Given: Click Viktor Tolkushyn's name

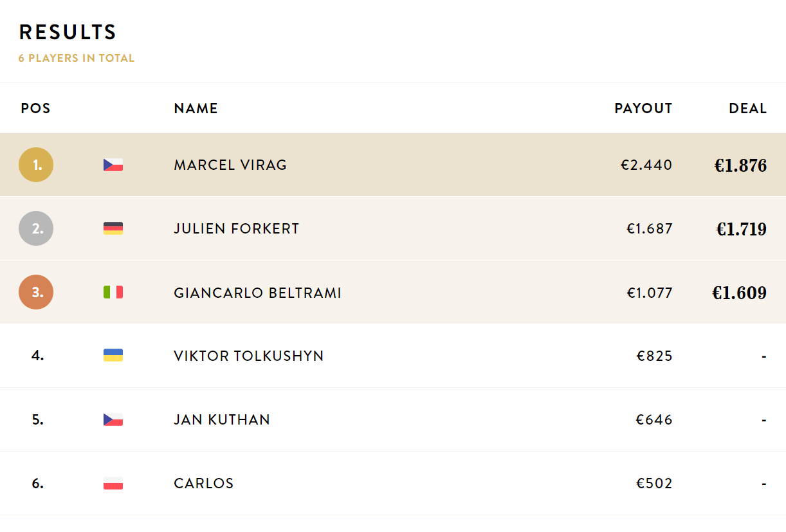Looking at the screenshot, I should coord(248,356).
